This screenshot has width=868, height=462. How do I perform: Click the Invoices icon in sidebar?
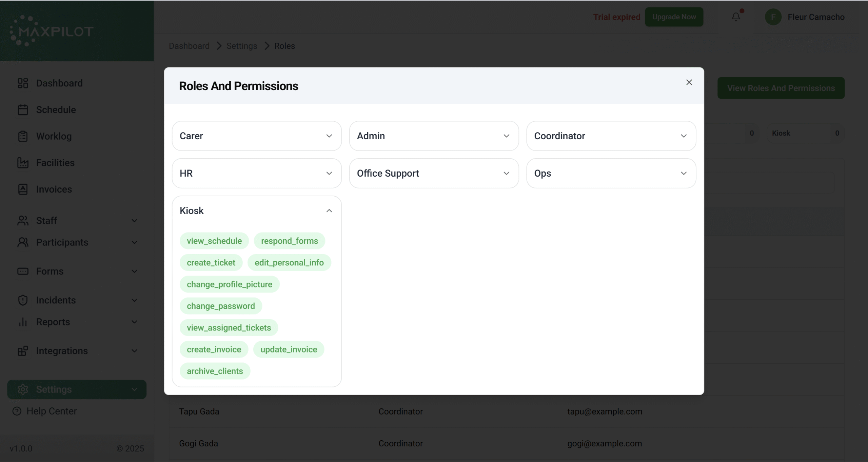(23, 189)
